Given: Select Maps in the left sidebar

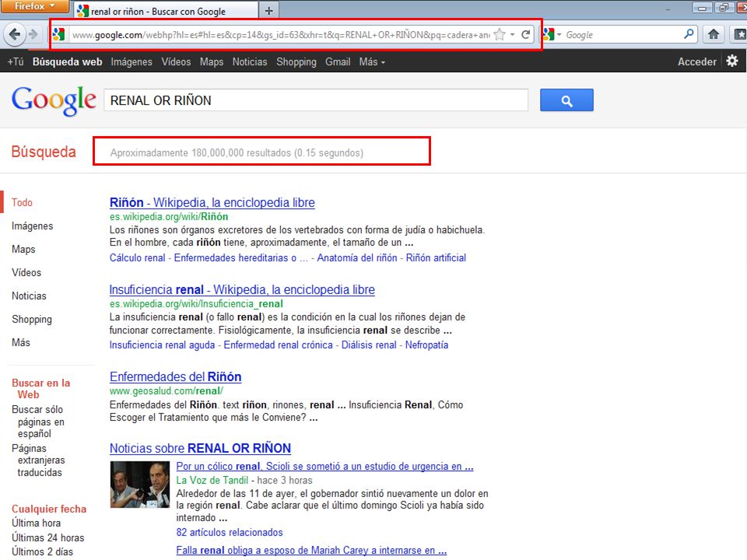Looking at the screenshot, I should tap(23, 249).
